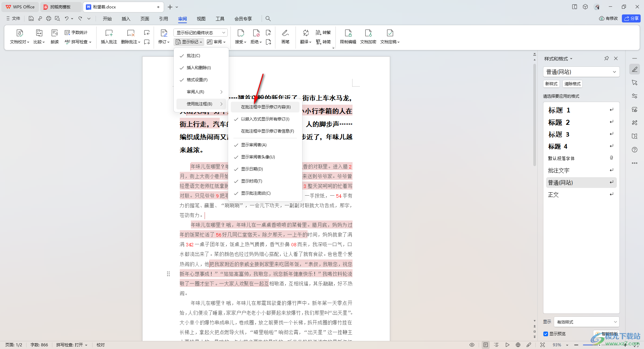Click the 文档定稿 finalize document icon
The height and width of the screenshot is (349, 644).
point(390,33)
